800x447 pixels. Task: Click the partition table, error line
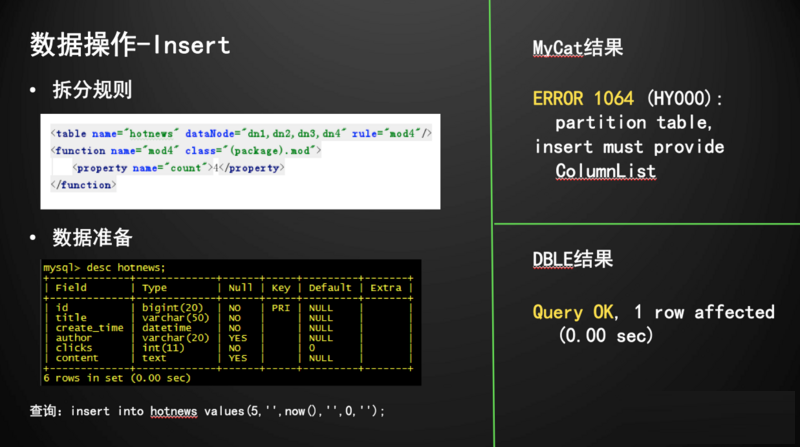coord(633,122)
